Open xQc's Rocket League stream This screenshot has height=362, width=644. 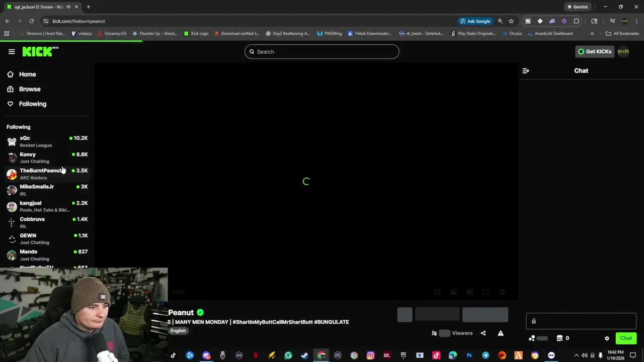click(x=47, y=141)
